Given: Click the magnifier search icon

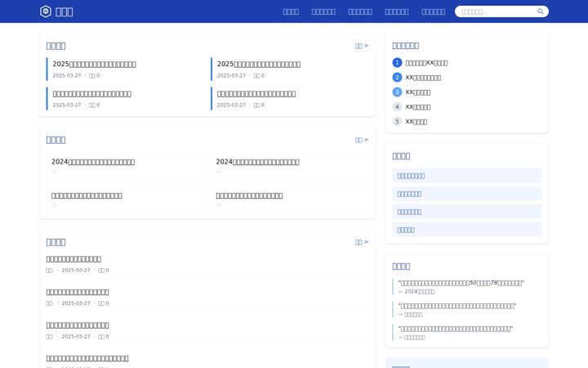Looking at the screenshot, I should click(541, 11).
